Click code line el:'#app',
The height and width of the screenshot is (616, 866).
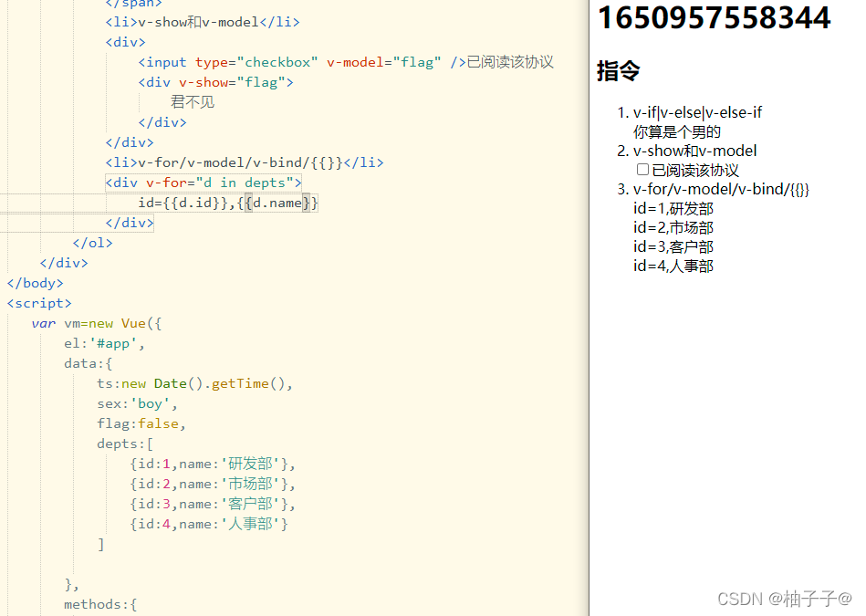(104, 344)
